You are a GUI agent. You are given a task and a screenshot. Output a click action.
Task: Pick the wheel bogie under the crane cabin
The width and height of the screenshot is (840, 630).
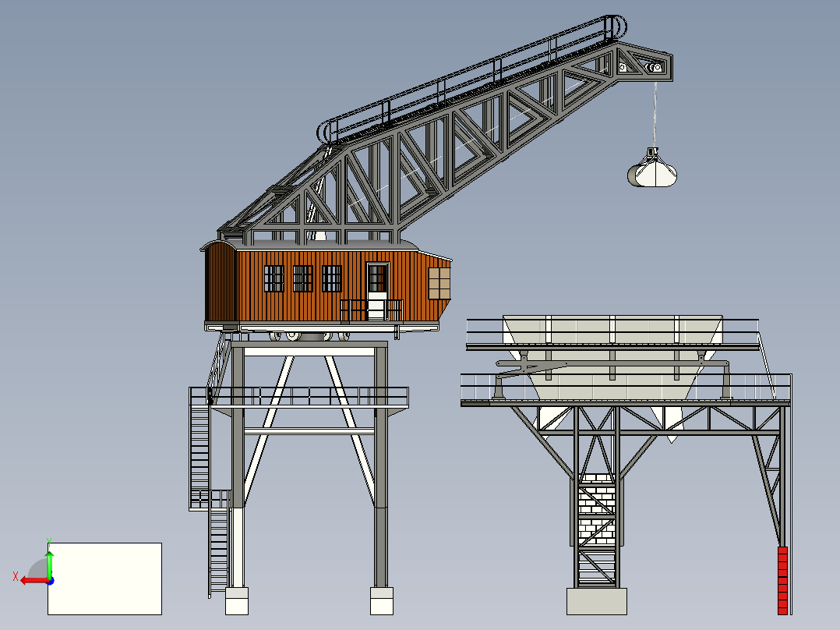point(309,336)
